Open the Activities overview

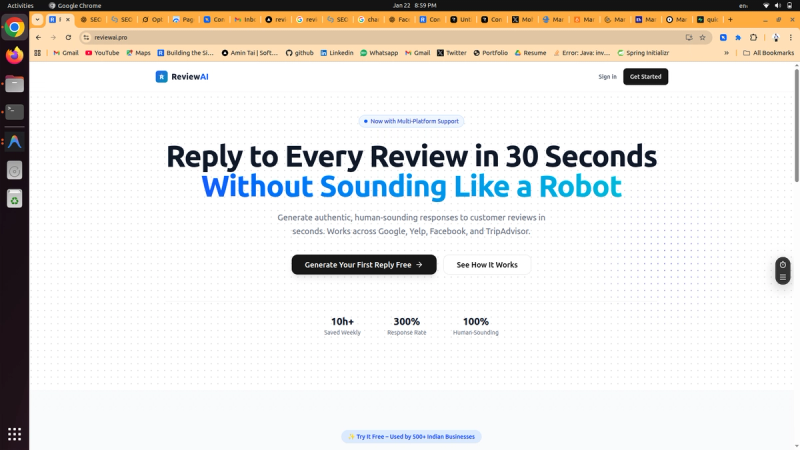20,5
